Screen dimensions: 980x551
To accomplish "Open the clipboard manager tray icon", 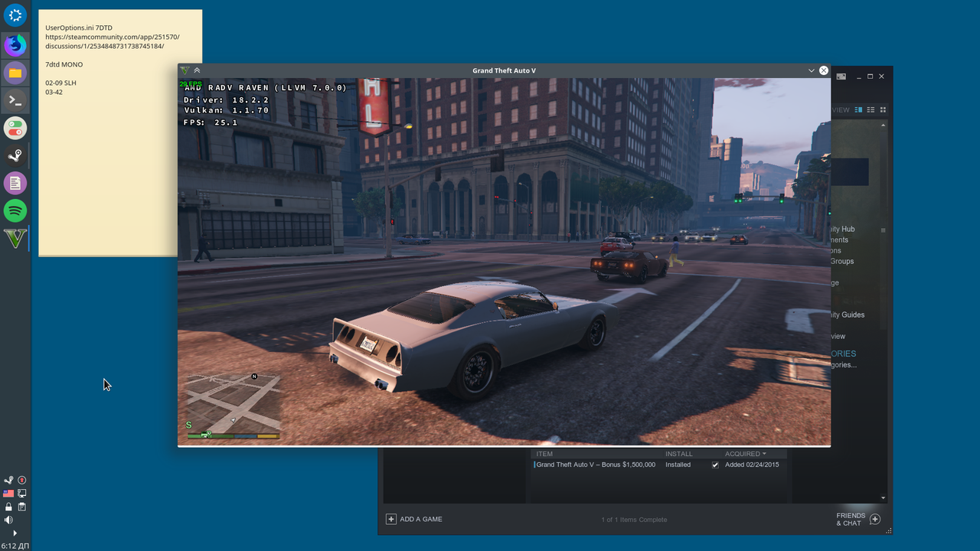I will coord(22,507).
